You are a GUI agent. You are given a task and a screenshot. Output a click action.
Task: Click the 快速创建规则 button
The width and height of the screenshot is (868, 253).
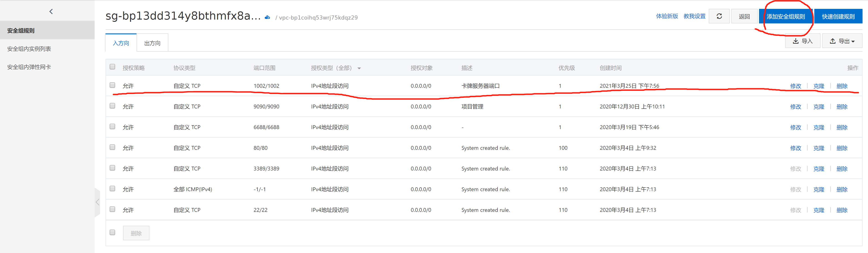838,17
